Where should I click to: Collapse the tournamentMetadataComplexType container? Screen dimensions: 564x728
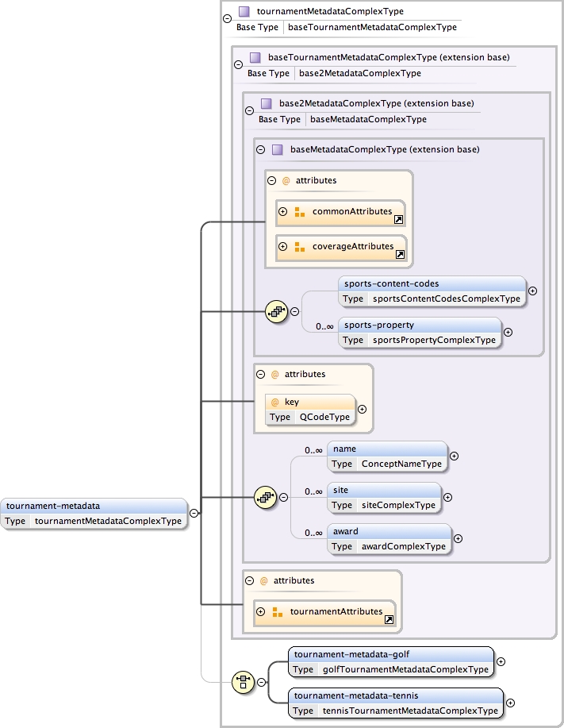[228, 17]
